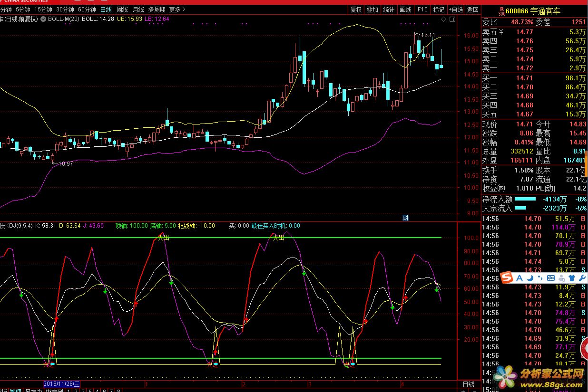Switch to the 5分钟 period tab
This screenshot has height=392, width=588.
22,10
